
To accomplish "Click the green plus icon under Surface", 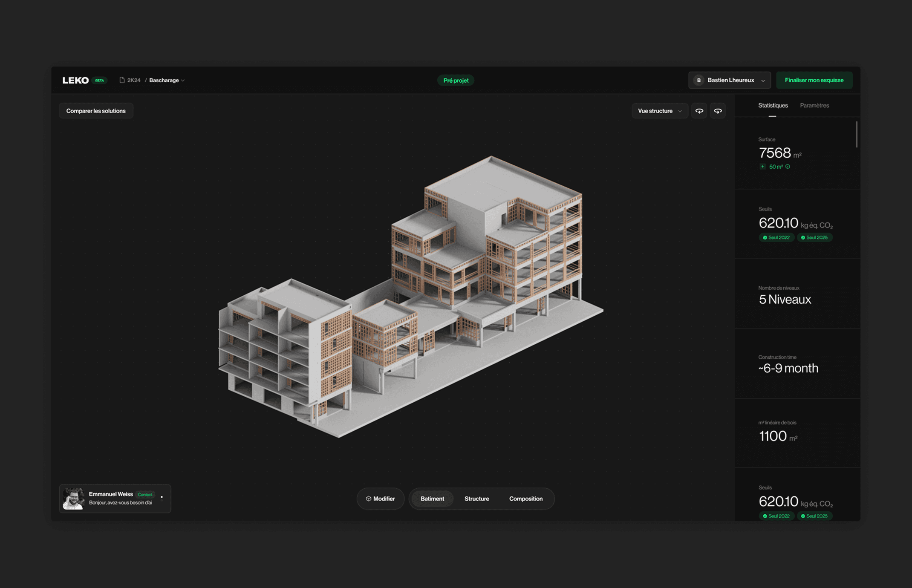I will (762, 167).
